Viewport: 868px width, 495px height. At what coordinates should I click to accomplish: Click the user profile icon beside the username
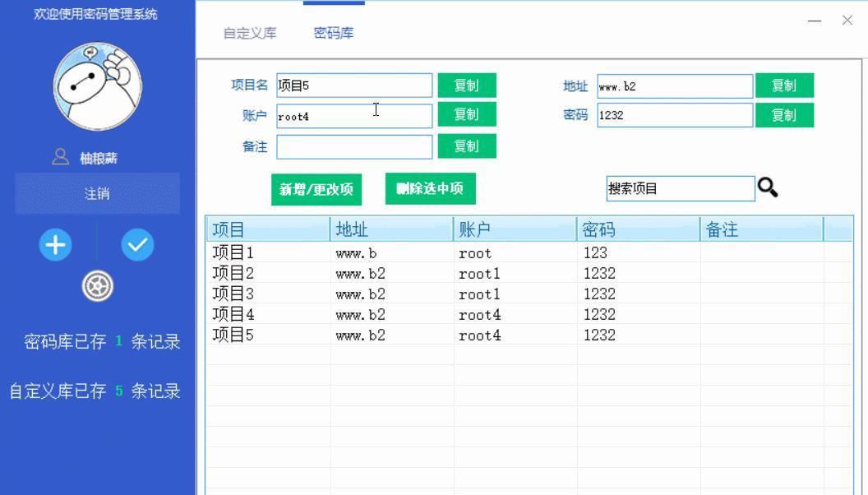(x=60, y=157)
